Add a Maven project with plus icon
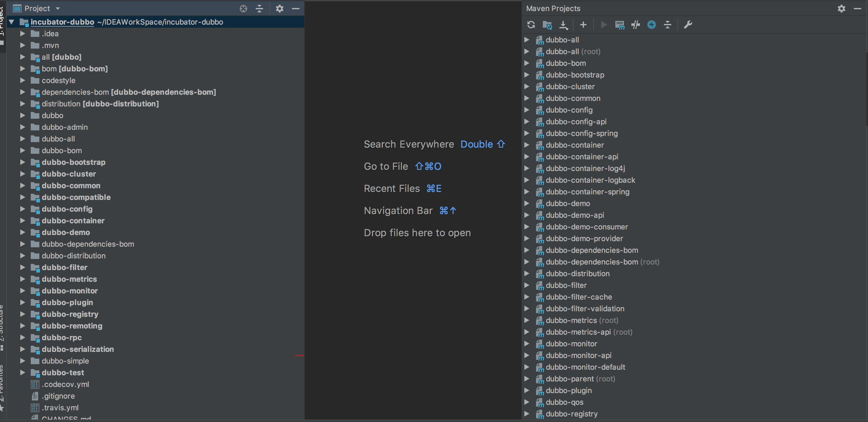Viewport: 868px width, 422px height. coord(583,25)
